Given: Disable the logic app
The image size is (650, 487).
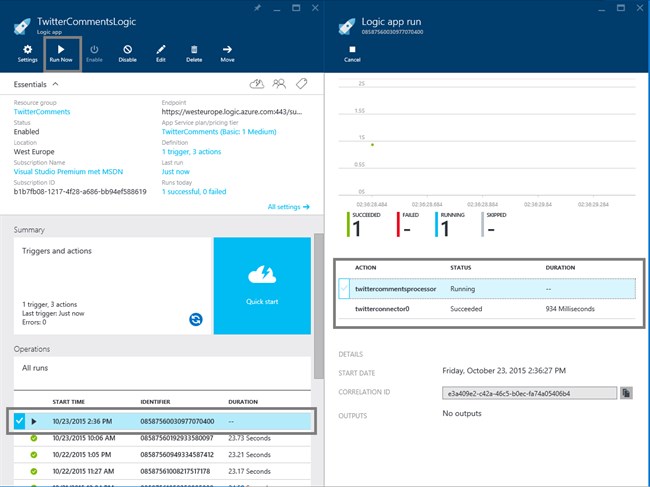Looking at the screenshot, I should [127, 54].
